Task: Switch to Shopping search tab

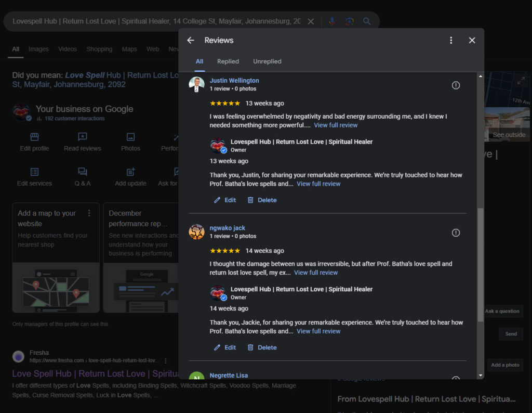Action: (x=99, y=49)
